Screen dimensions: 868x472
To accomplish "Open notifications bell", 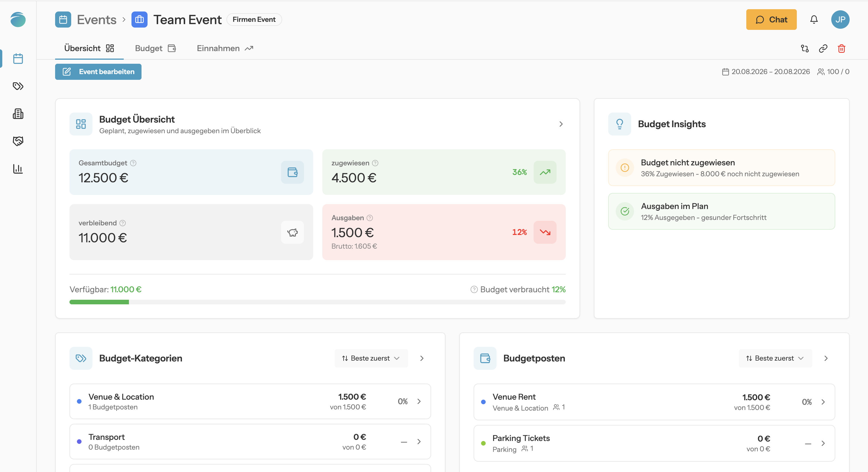I will pos(814,20).
